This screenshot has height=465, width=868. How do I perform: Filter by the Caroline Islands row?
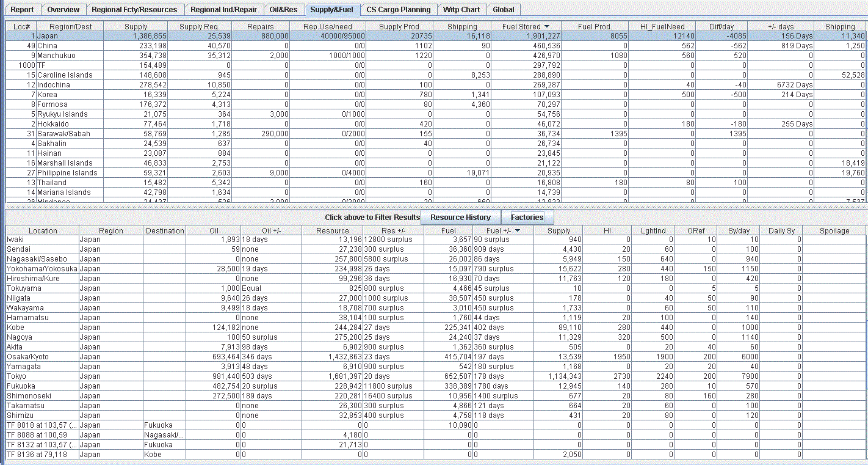coord(436,75)
